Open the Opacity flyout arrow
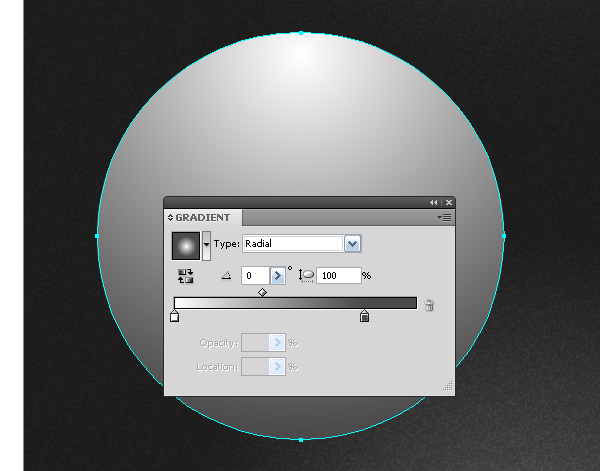The height and width of the screenshot is (471, 600). 277,342
